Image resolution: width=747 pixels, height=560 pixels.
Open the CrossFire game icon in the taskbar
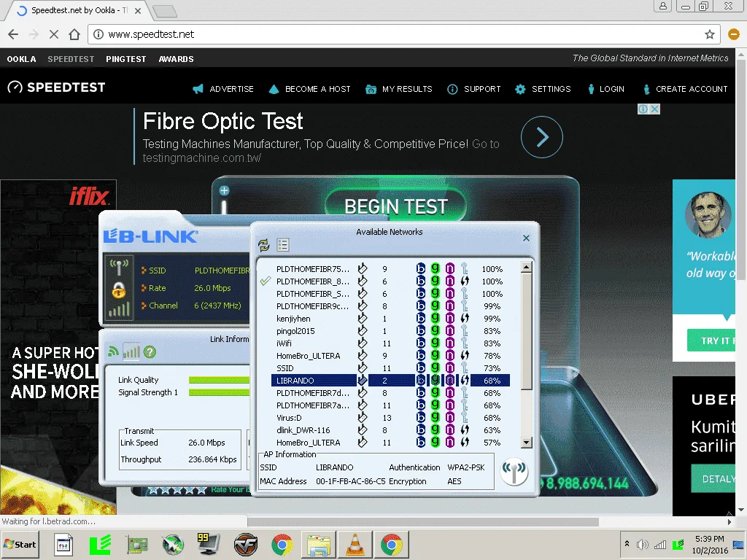(x=246, y=544)
